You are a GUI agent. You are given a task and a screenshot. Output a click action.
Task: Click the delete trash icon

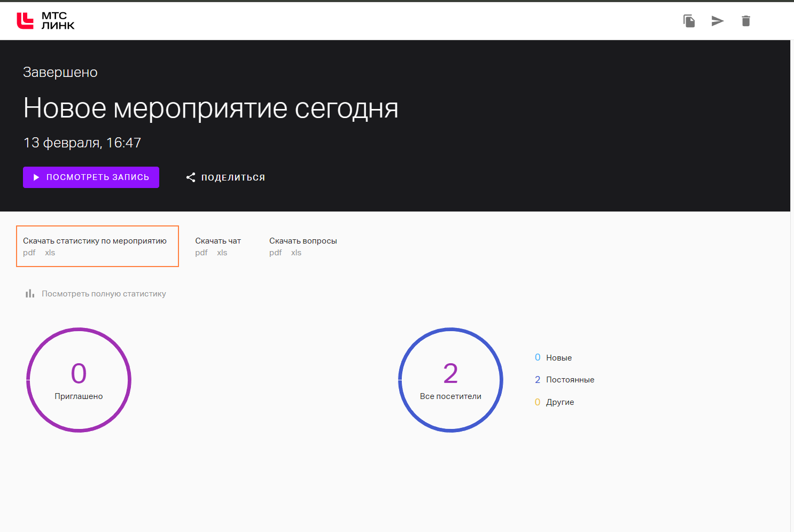coord(745,21)
